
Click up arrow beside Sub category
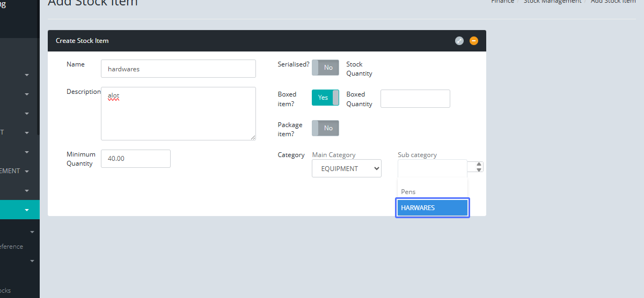[x=479, y=164]
